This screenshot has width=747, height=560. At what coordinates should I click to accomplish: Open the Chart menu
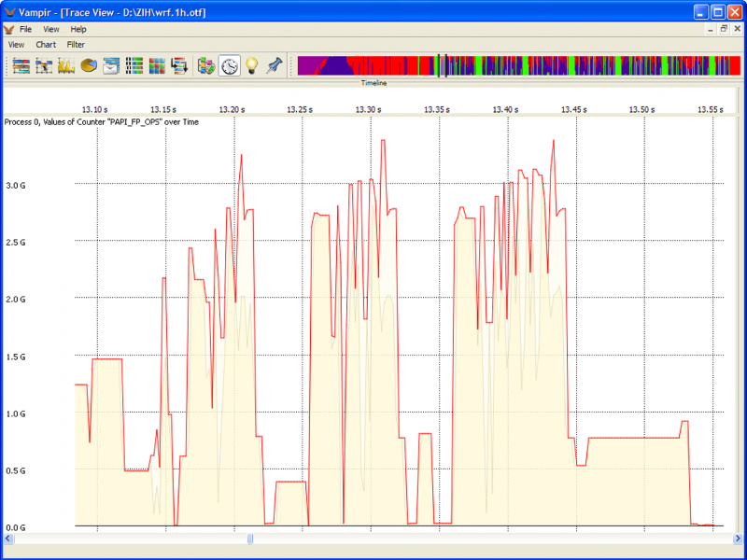coord(46,45)
